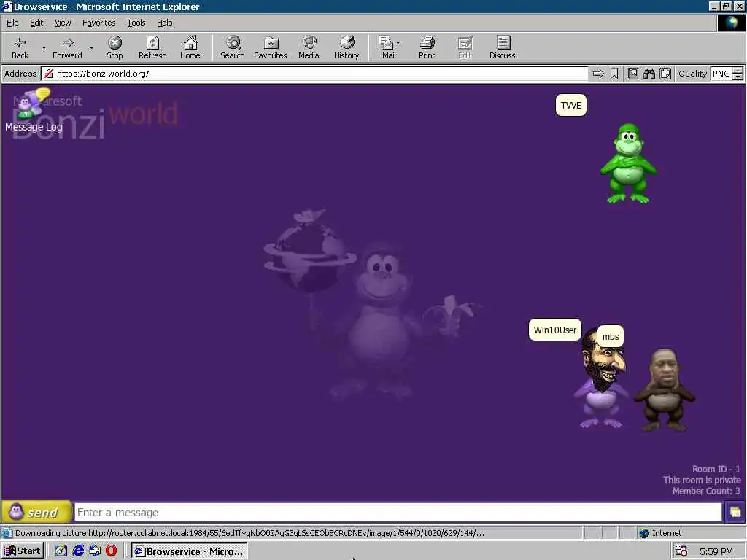Click the screenshot icon beside the bookmark
The image size is (747, 560).
633,74
